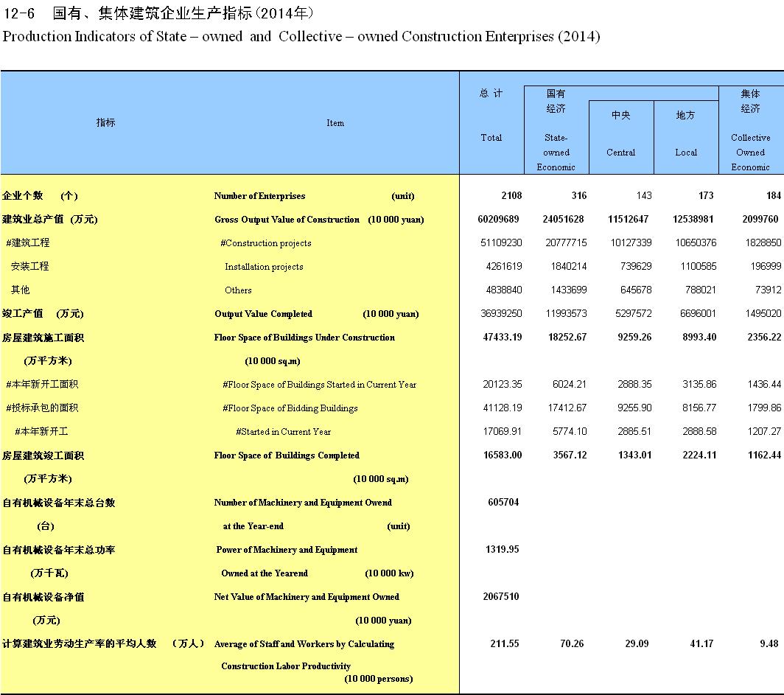Click the 指标 column header
The image size is (784, 695).
[x=105, y=122]
